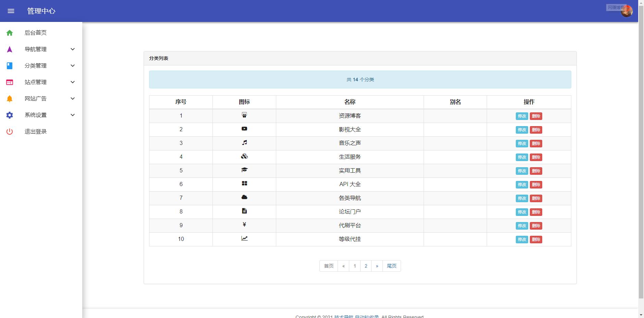Click the grid icon in row API 大全
The height and width of the screenshot is (318, 644).
click(x=244, y=184)
